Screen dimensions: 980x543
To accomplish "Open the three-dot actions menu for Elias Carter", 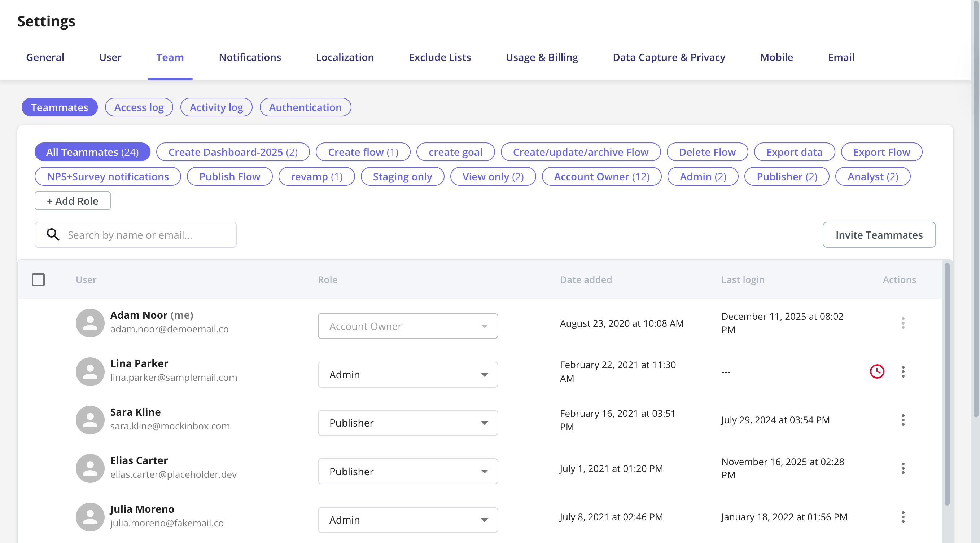I will 903,468.
